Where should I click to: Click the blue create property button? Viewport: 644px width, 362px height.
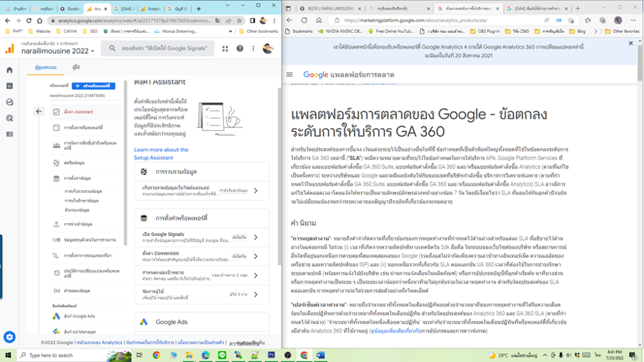coord(94,86)
